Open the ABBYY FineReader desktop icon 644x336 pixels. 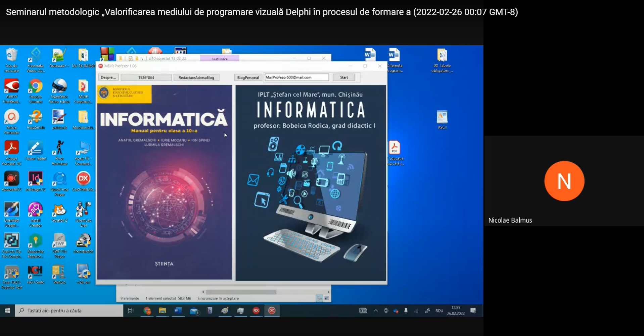[x=11, y=87]
